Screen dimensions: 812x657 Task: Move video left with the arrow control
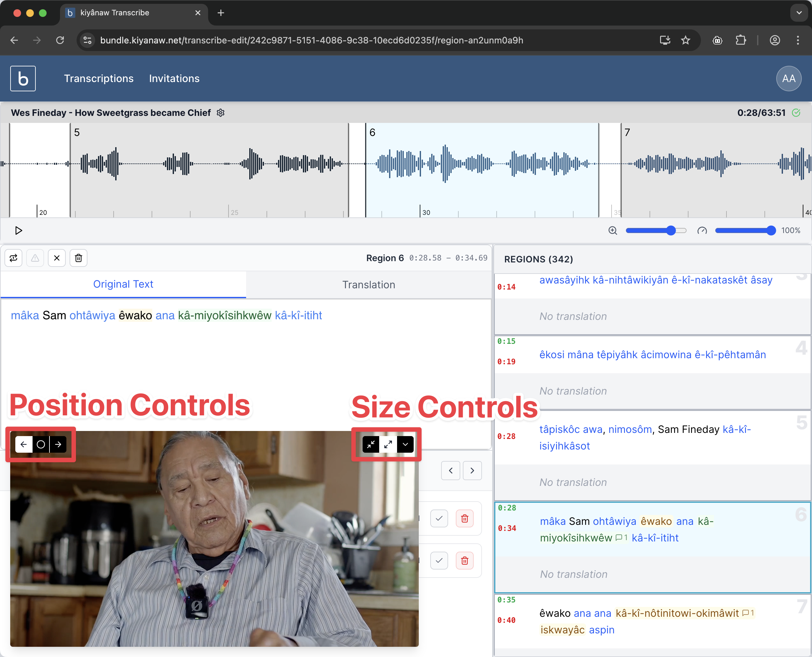click(x=24, y=444)
